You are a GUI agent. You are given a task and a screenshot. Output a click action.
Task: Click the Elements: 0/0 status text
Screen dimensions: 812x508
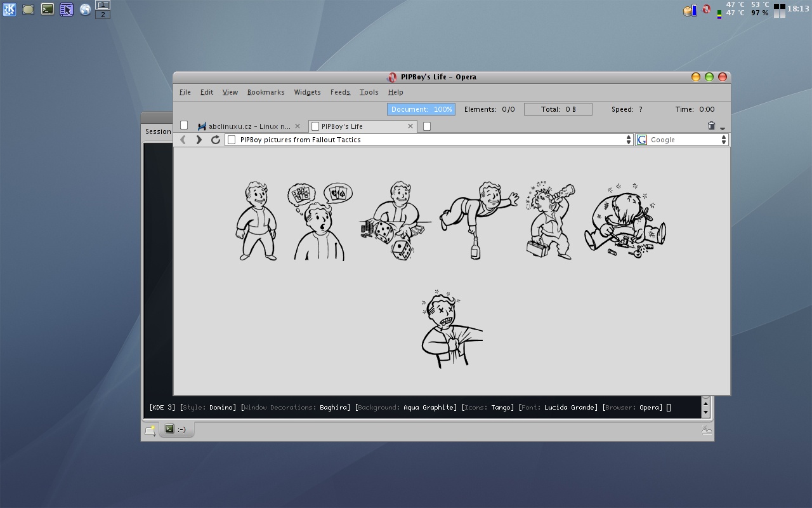click(x=490, y=109)
